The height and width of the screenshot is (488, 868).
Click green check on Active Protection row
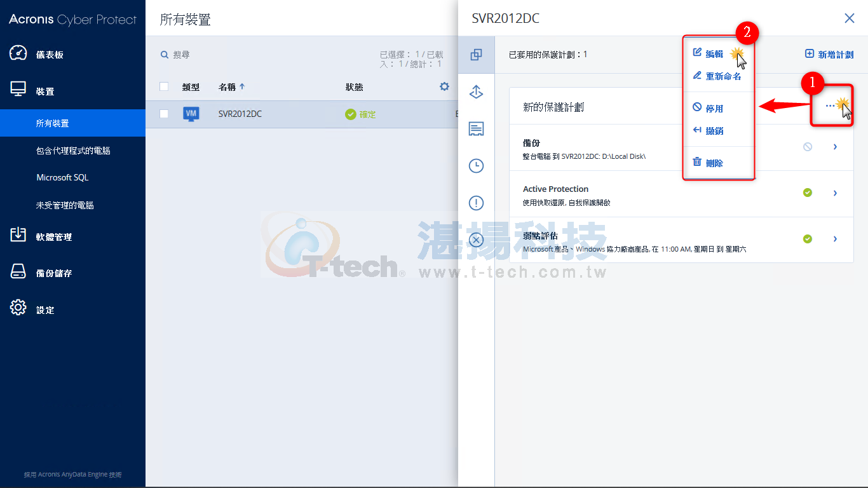coord(808,193)
